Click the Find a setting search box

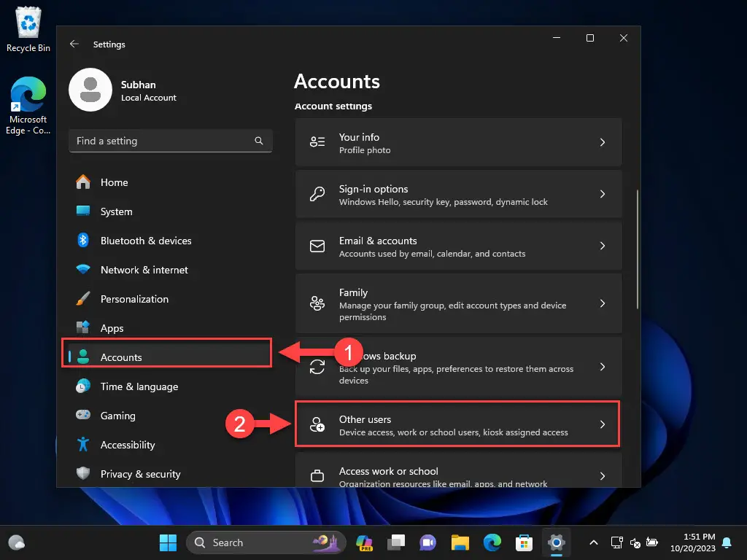pyautogui.click(x=170, y=141)
